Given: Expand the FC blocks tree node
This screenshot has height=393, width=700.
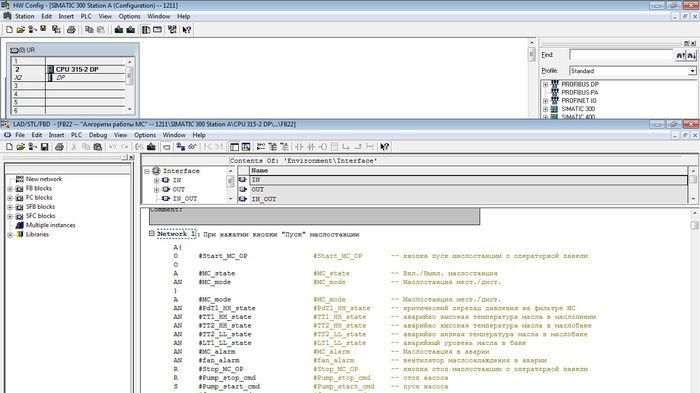Looking at the screenshot, I should click(10, 198).
